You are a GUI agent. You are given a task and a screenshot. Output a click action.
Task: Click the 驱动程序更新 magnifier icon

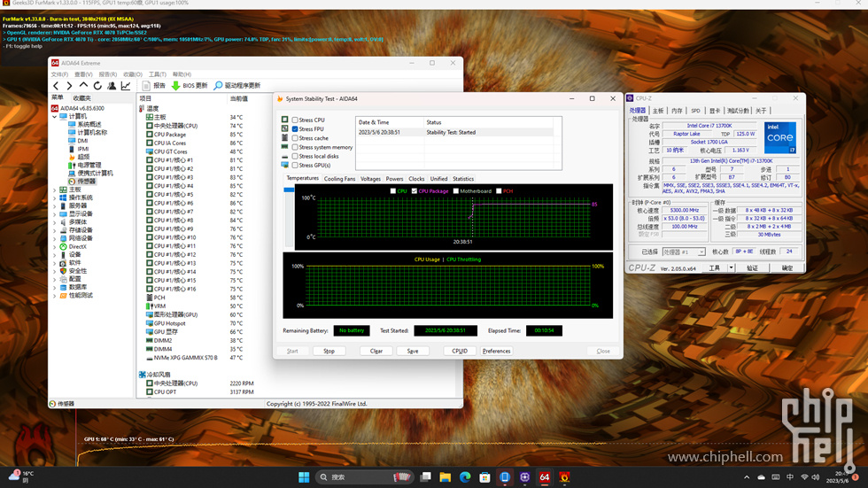tap(218, 86)
